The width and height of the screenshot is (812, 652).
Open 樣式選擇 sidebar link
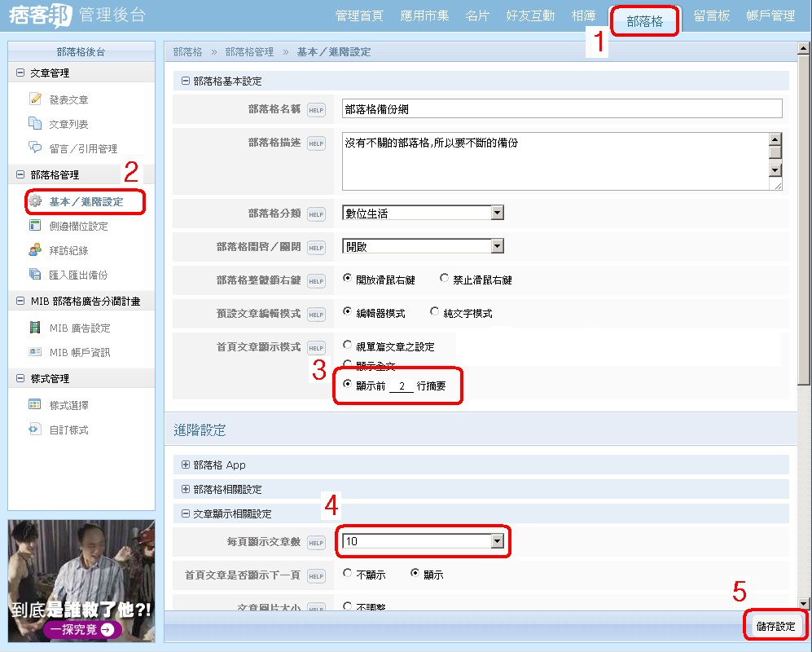point(69,405)
